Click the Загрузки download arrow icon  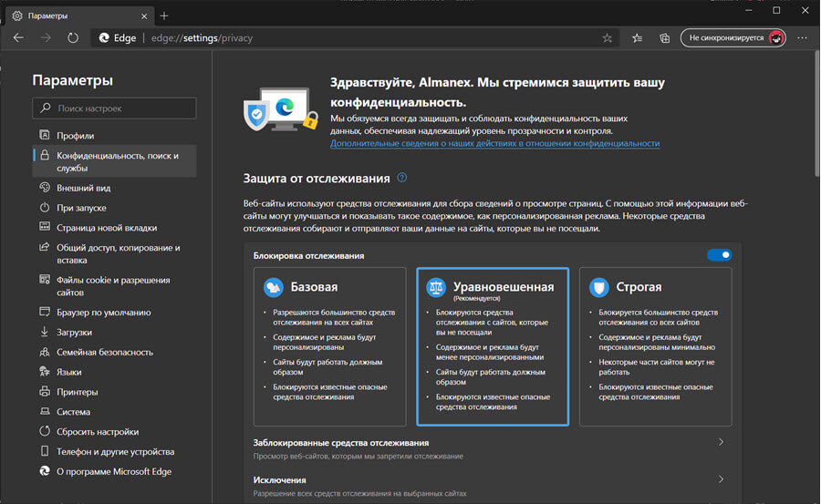tap(45, 332)
